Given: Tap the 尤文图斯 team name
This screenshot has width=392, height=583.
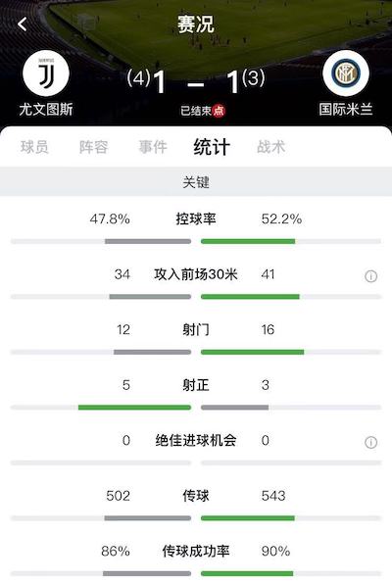Looking at the screenshot, I should coord(46,110).
